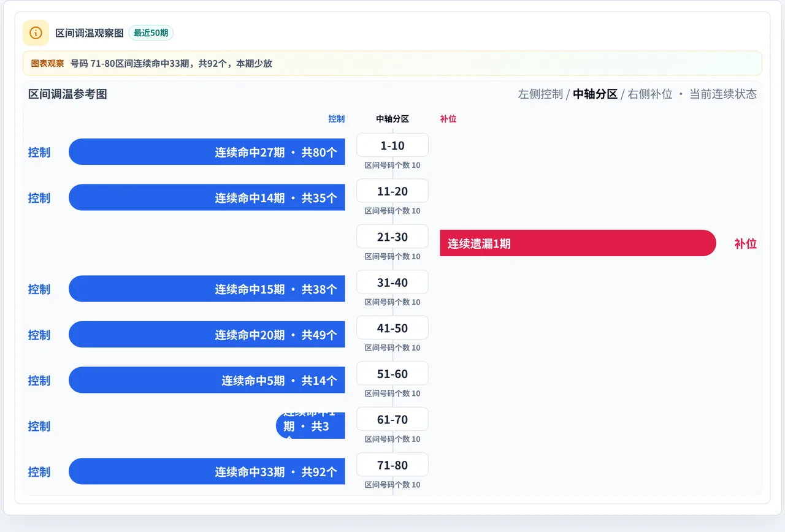Select the 61-70 range box
785x532 pixels.
[x=392, y=419]
